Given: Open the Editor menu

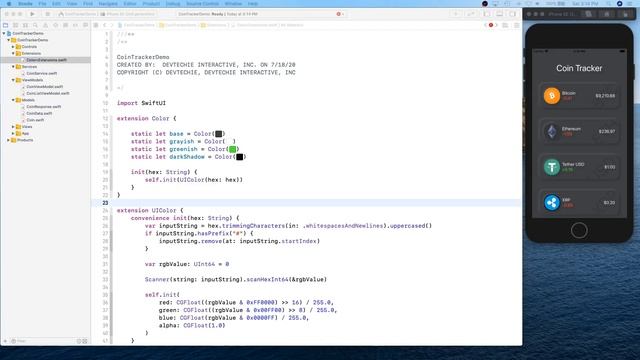Looking at the screenshot, I should 130,4.
